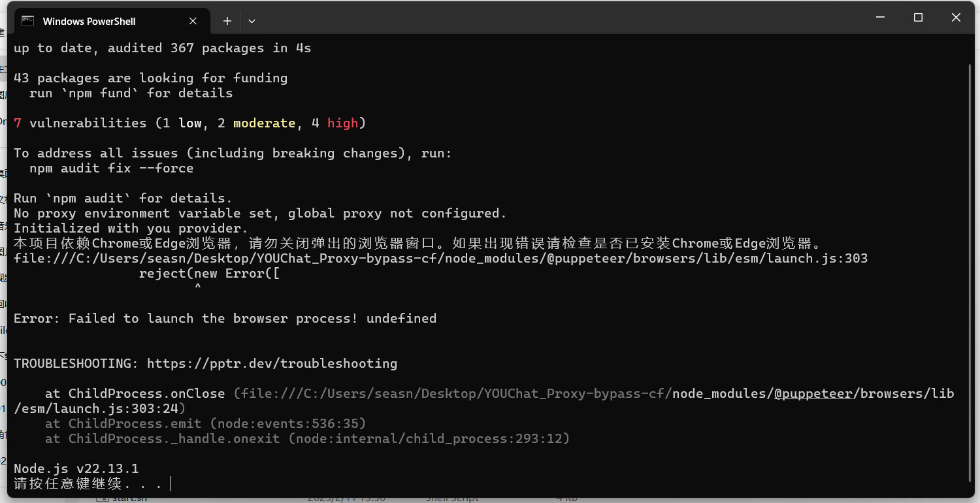
Task: Open the pptr.dev troubleshooting link
Action: point(272,363)
